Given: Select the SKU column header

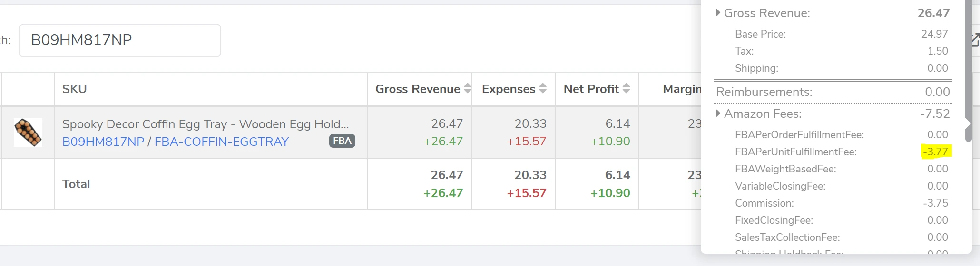Looking at the screenshot, I should coord(75,89).
